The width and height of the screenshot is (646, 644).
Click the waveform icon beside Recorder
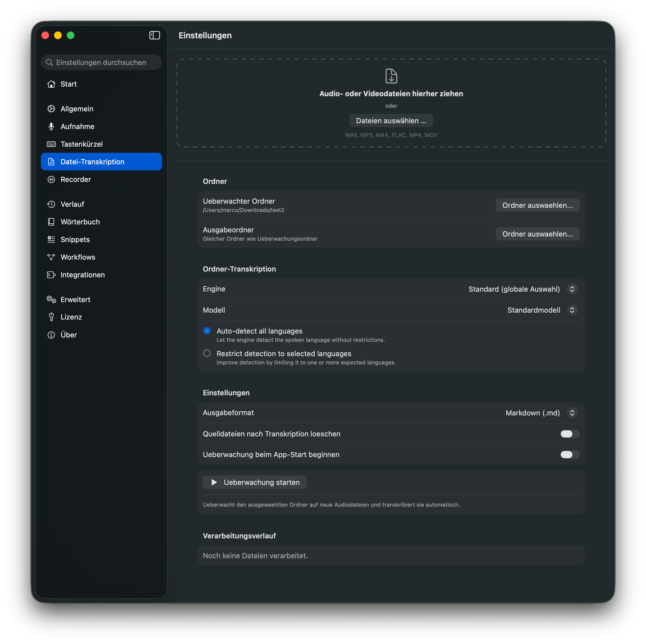click(x=51, y=180)
